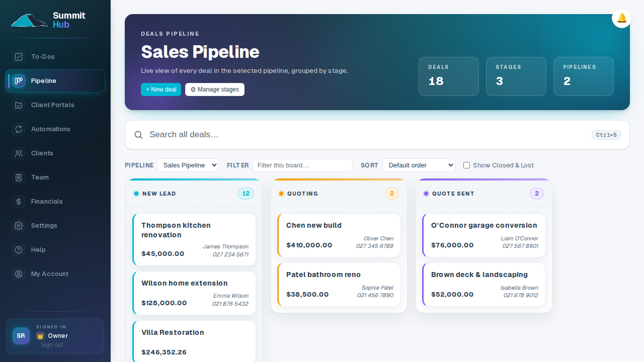Click the Financials dollar icon

click(x=19, y=202)
